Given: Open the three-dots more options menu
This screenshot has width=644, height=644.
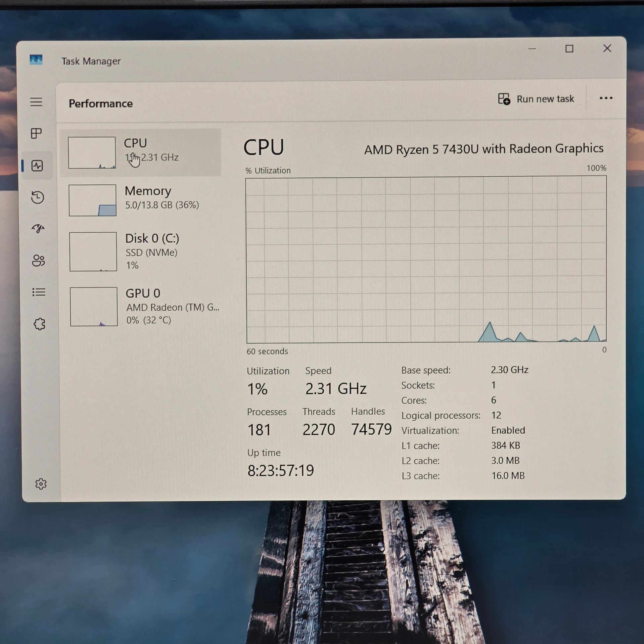Looking at the screenshot, I should click(x=606, y=98).
